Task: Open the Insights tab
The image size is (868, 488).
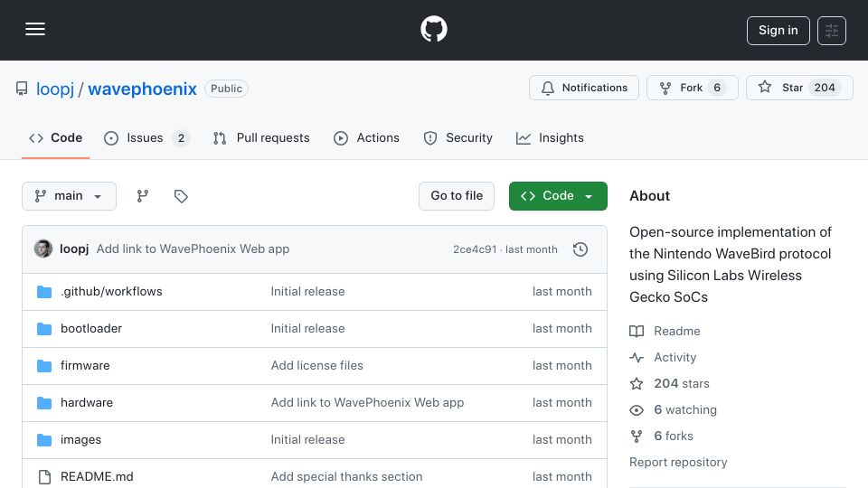Action: pyautogui.click(x=550, y=137)
